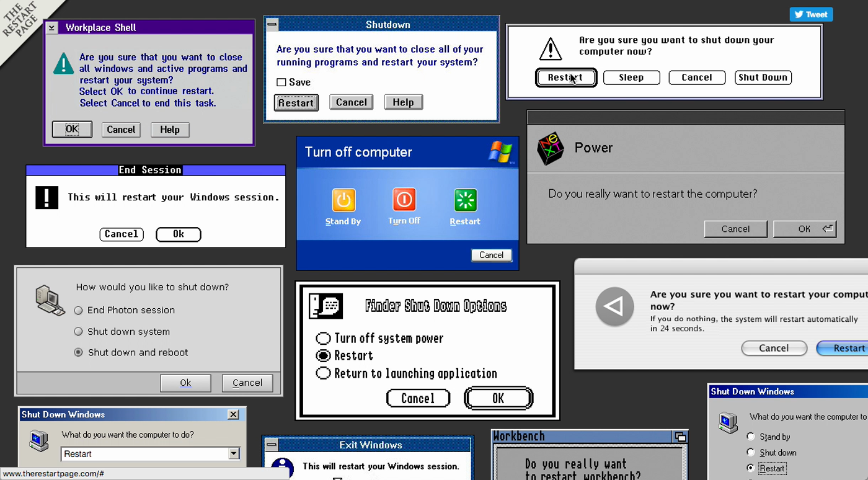
Task: Click Help button in Shutdown dialog
Action: [403, 102]
